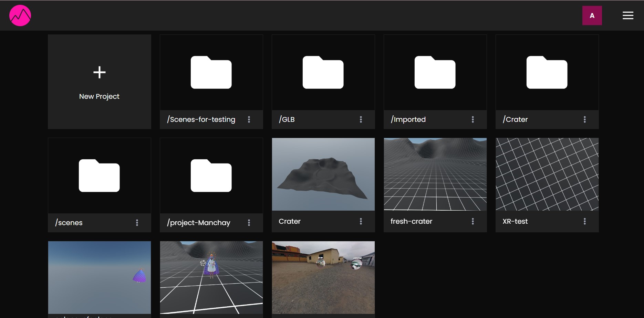This screenshot has width=644, height=318.
Task: Open the /GLB folder icon
Action: point(323,72)
